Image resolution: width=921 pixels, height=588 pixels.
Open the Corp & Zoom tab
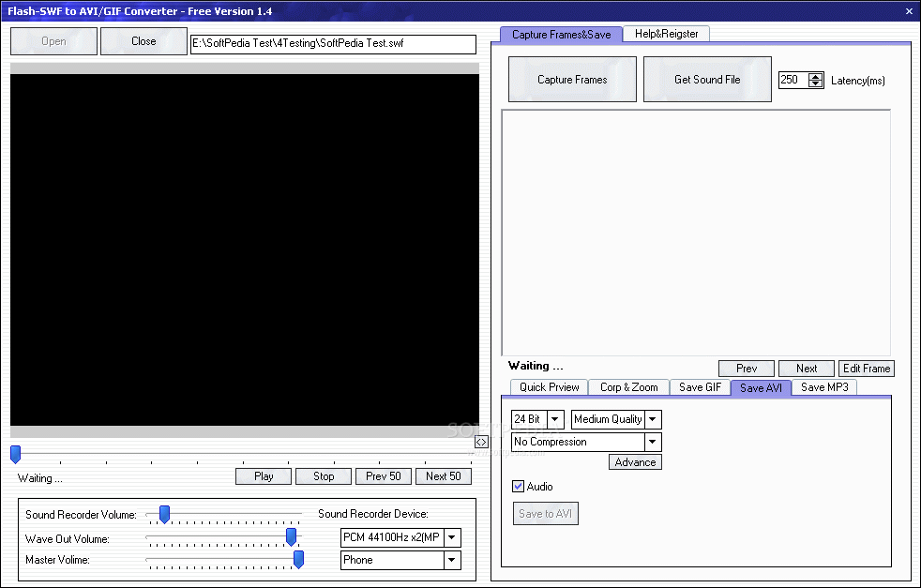click(x=628, y=387)
